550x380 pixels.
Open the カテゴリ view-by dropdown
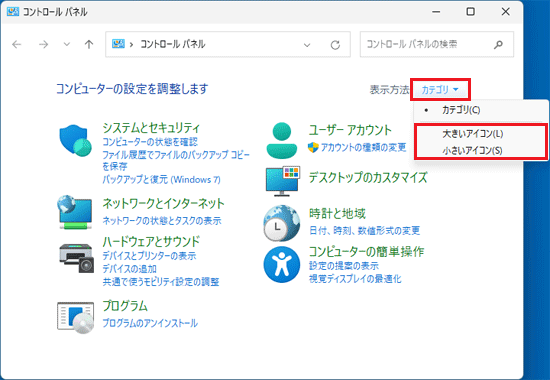(440, 89)
